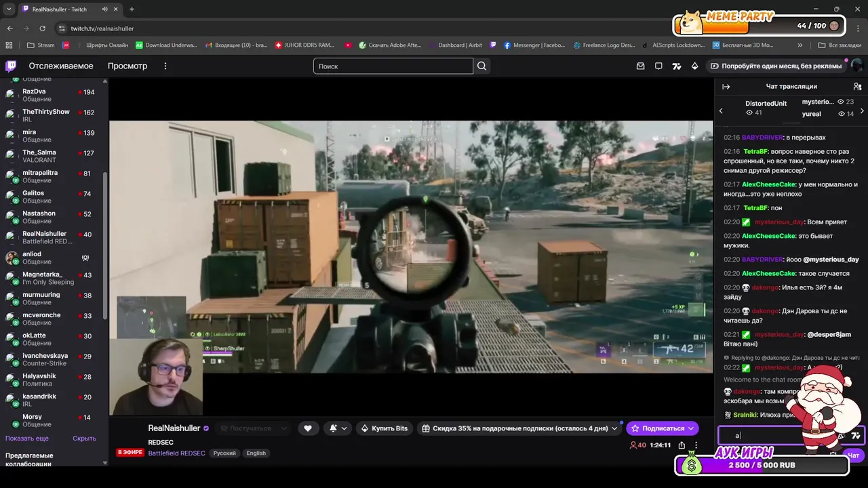Screen dimensions: 868x488
Task: Click Купить Bits button
Action: click(384, 428)
